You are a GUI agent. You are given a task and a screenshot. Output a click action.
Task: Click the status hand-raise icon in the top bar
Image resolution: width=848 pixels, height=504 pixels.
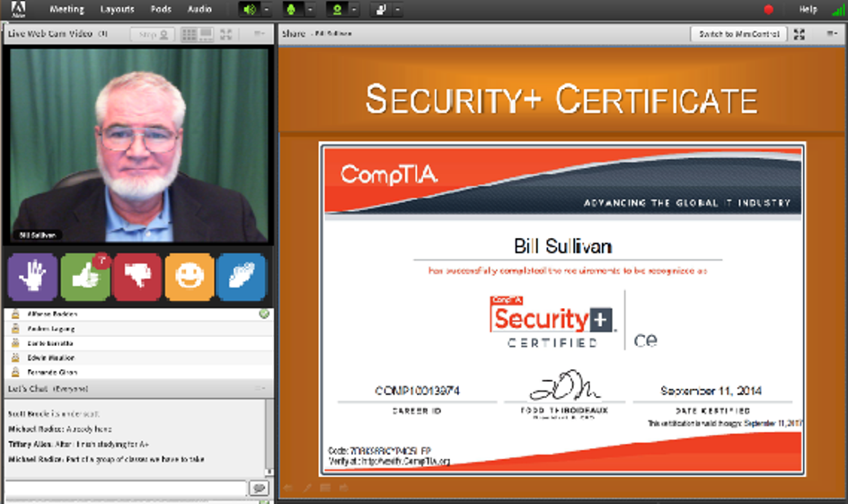pos(381,9)
